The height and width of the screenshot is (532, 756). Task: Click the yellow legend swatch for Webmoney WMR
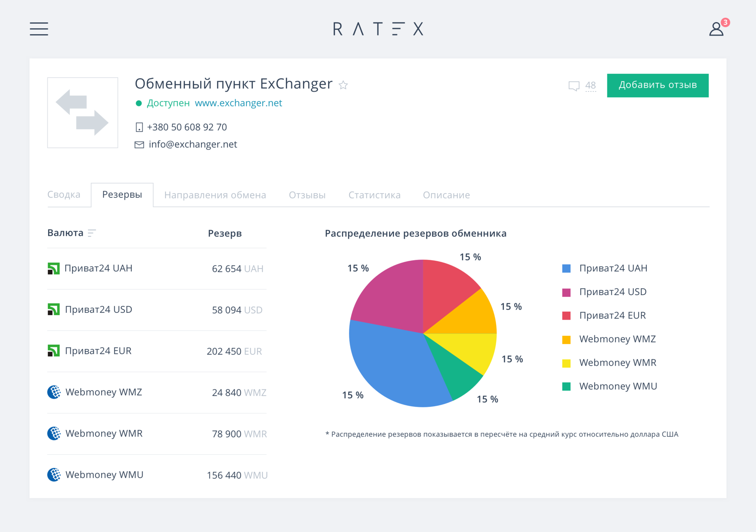(566, 363)
